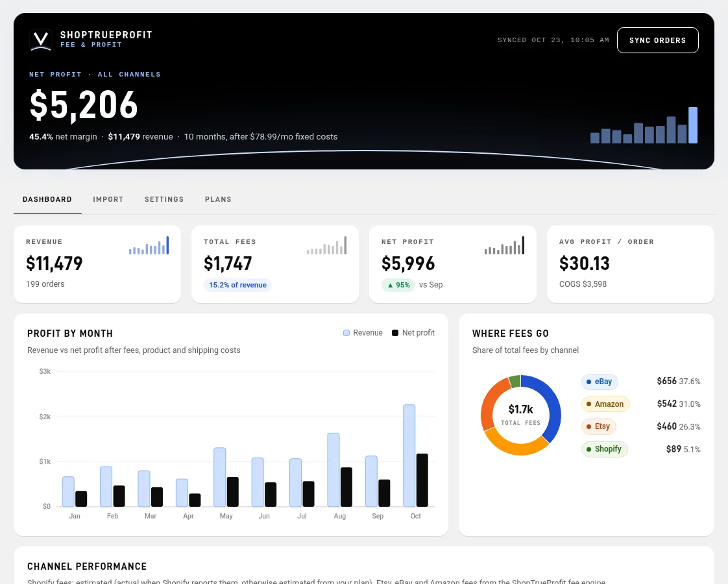
Task: Click the 95% increase badge
Action: 398,285
